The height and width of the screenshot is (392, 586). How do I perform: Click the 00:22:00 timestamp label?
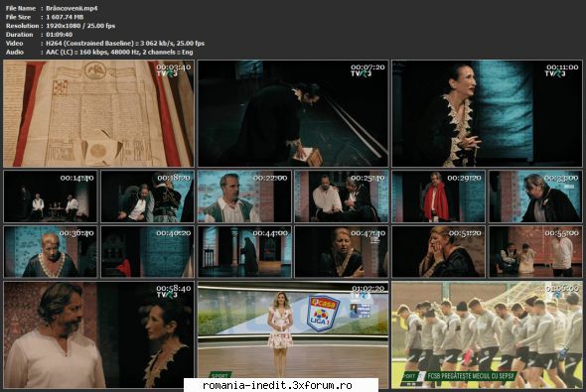[270, 178]
